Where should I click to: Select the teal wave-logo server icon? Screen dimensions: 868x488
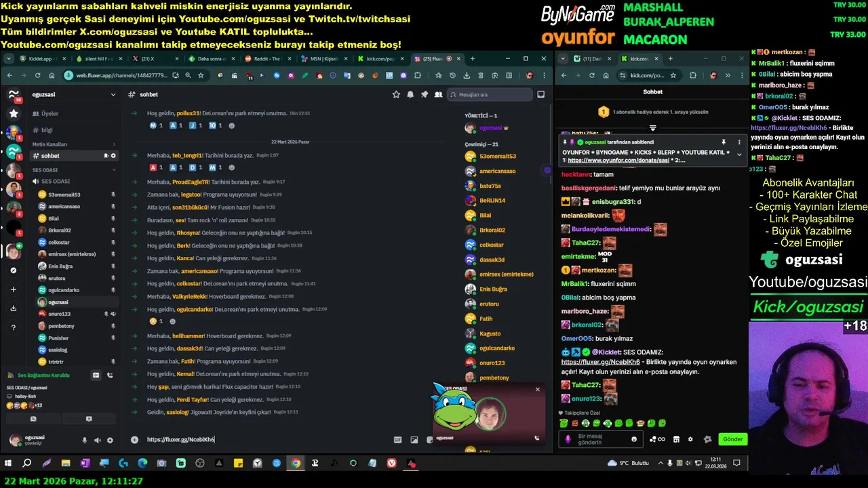point(14,152)
